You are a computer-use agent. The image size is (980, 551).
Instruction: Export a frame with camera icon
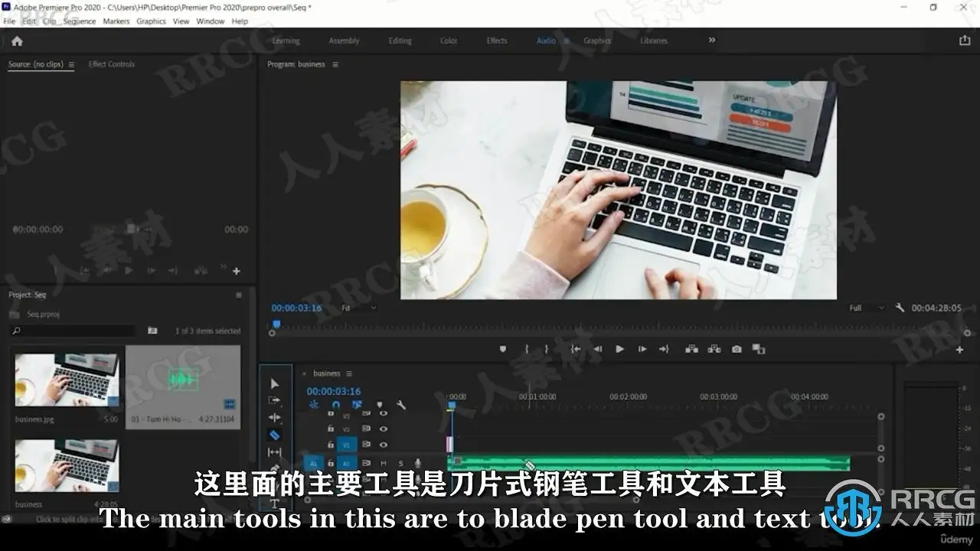(x=737, y=349)
